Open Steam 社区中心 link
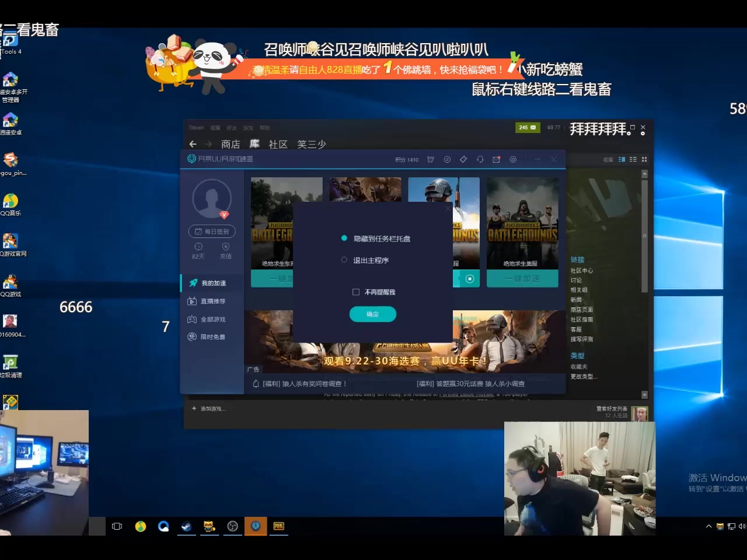This screenshot has width=747, height=560. 581,271
